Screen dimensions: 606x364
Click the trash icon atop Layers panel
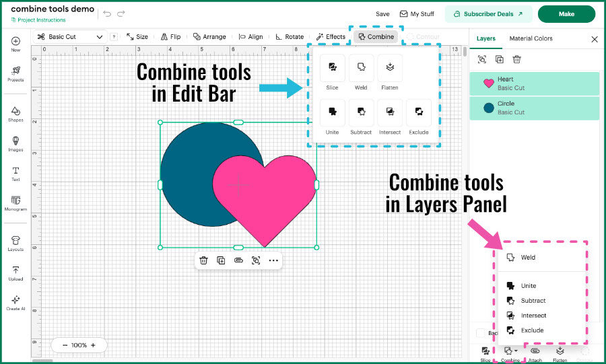pos(516,59)
